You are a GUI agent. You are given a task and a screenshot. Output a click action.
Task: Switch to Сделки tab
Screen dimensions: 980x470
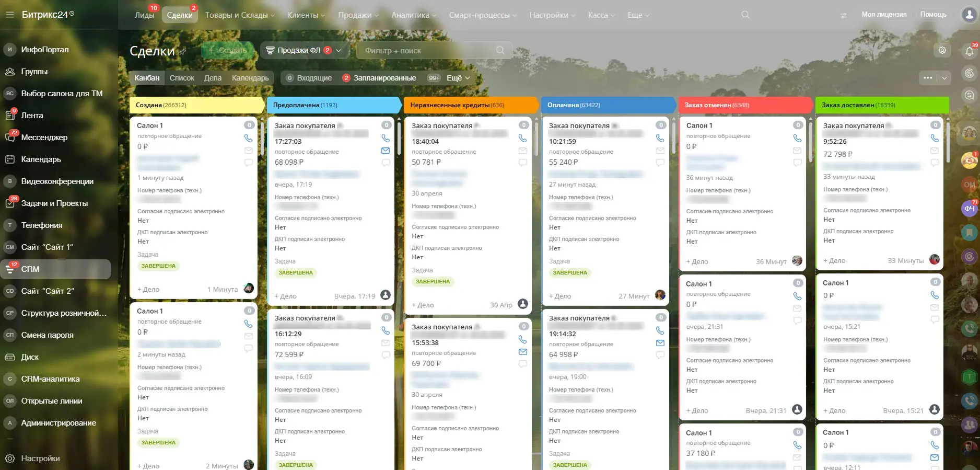tap(180, 15)
